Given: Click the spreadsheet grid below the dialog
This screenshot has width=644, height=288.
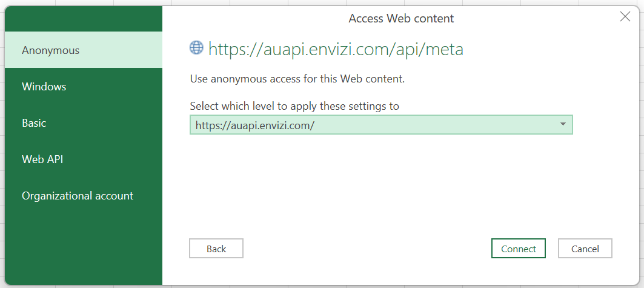Looking at the screenshot, I should click(322, 286).
